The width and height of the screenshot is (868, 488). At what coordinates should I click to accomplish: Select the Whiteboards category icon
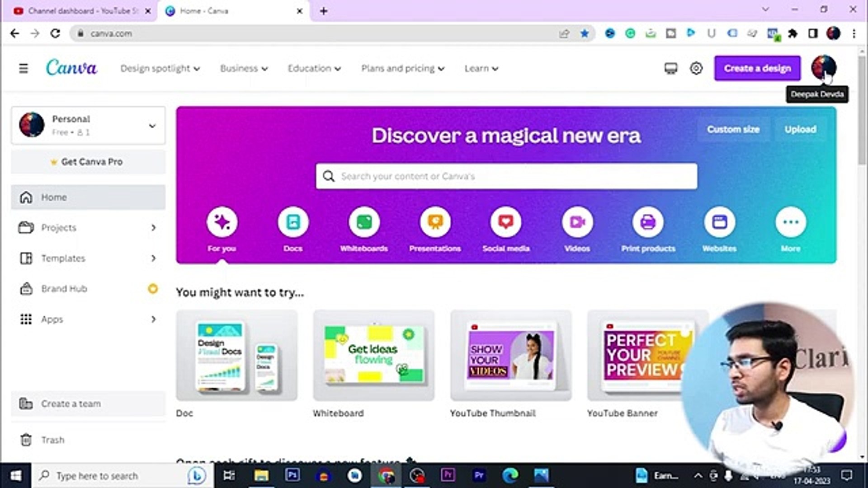coord(364,222)
